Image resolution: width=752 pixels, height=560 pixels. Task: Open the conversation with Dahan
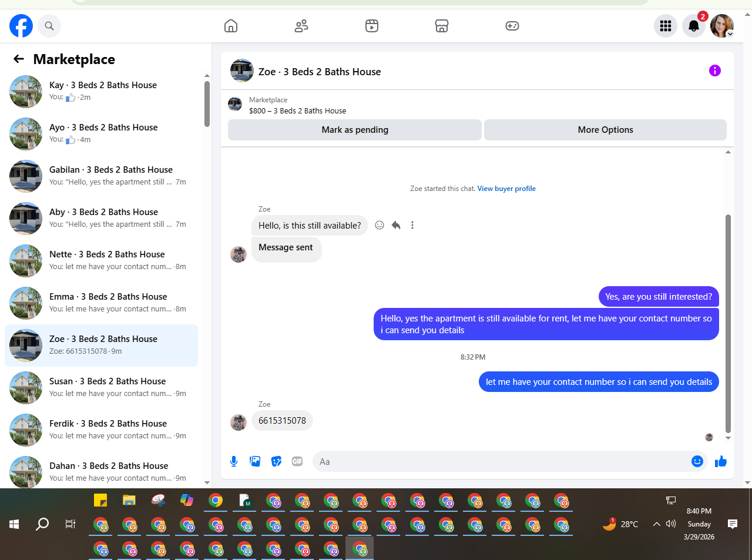click(x=101, y=471)
